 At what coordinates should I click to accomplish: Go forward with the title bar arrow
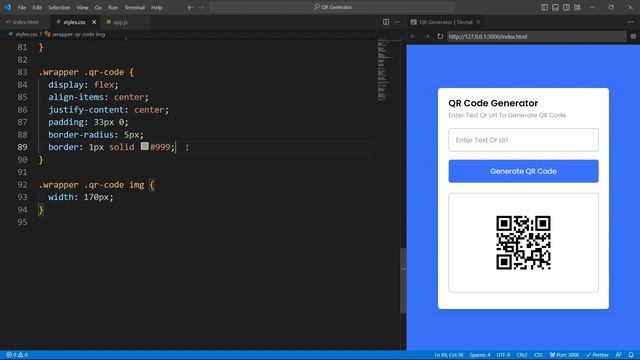[202, 7]
